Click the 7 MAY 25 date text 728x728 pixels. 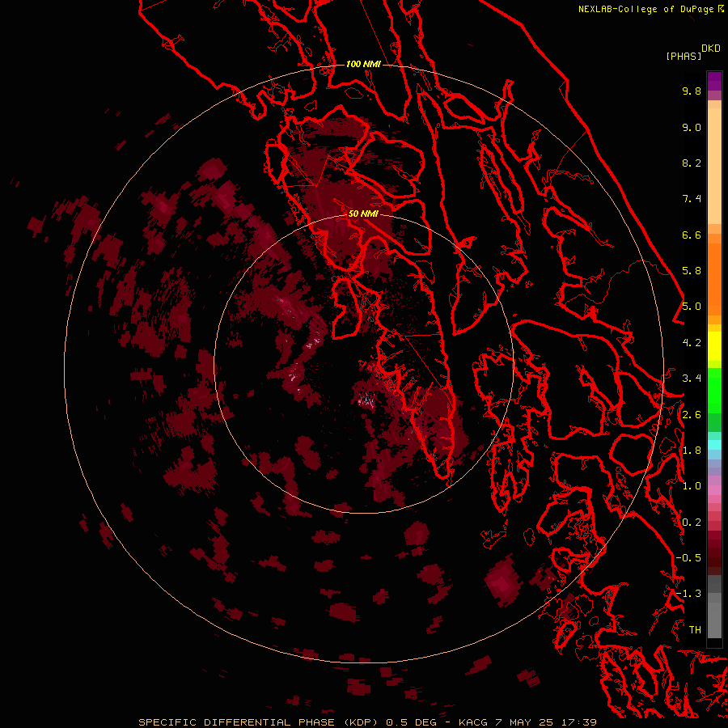523,722
